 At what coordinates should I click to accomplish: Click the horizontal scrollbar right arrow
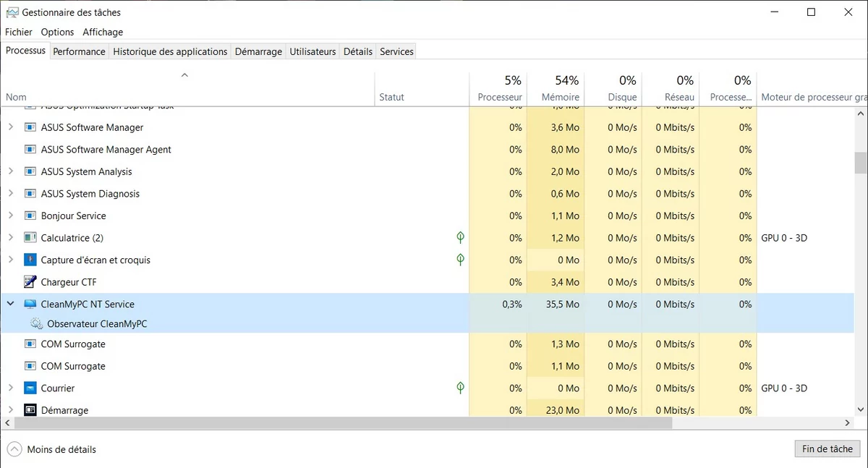pos(848,422)
